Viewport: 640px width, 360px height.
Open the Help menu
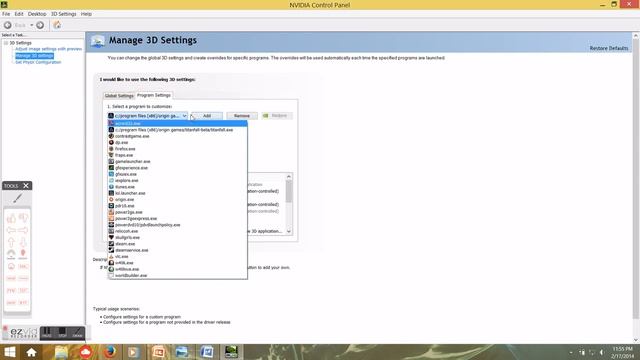click(86, 14)
